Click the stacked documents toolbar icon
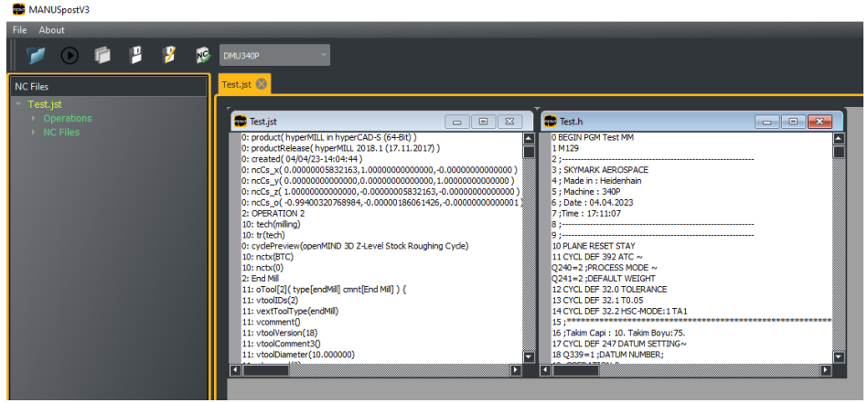The image size is (868, 403). [102, 55]
